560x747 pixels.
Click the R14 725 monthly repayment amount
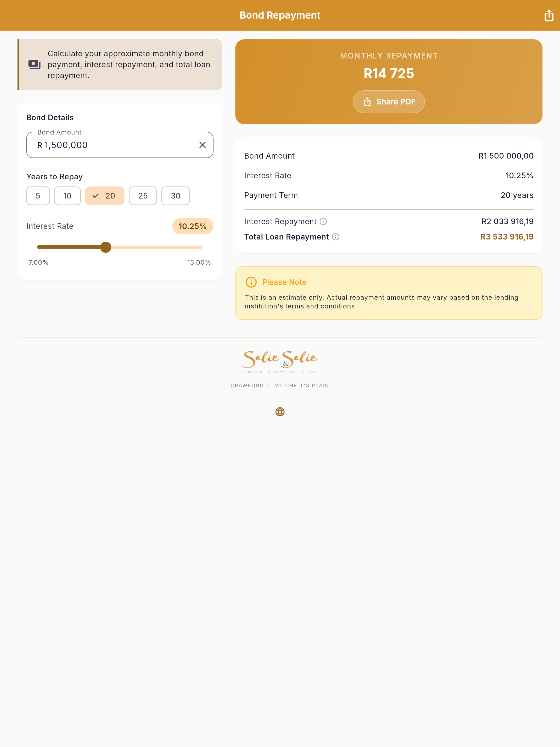click(x=389, y=74)
